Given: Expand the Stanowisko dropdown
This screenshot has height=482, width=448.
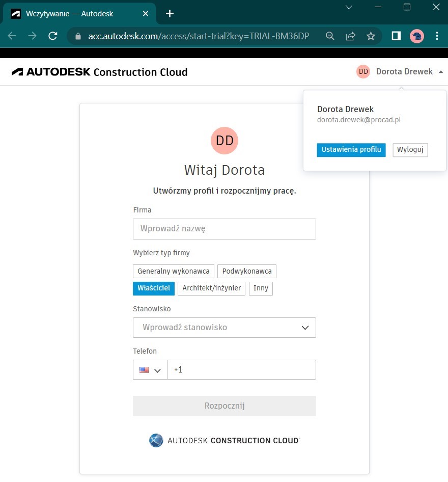Looking at the screenshot, I should [225, 328].
